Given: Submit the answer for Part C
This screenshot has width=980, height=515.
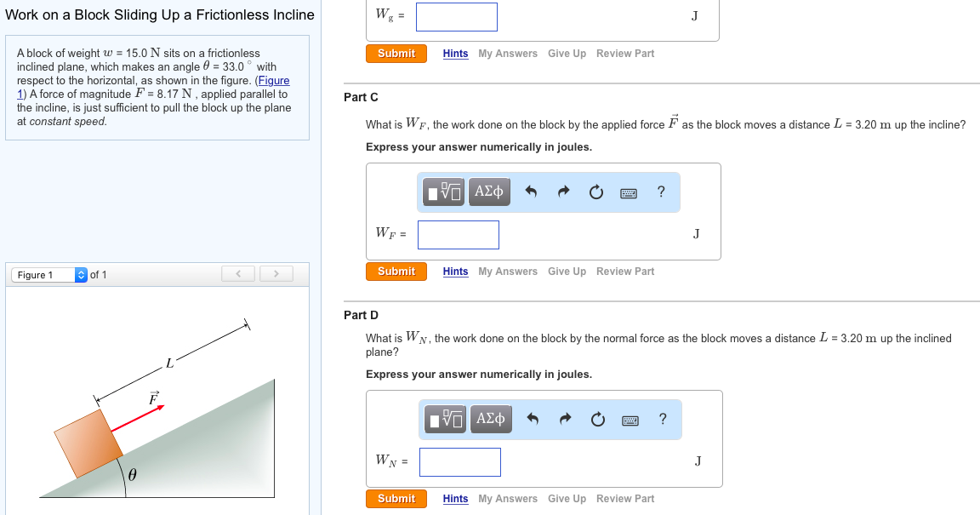Looking at the screenshot, I should pyautogui.click(x=396, y=271).
